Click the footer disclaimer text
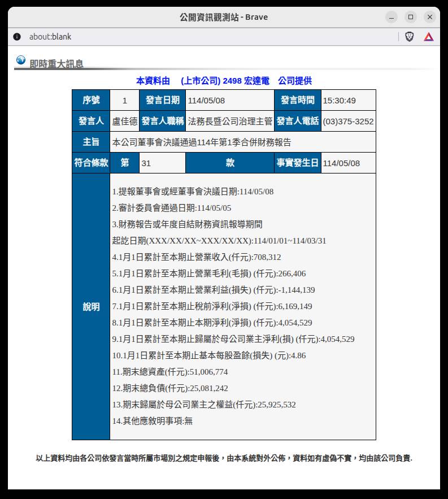 [224, 458]
